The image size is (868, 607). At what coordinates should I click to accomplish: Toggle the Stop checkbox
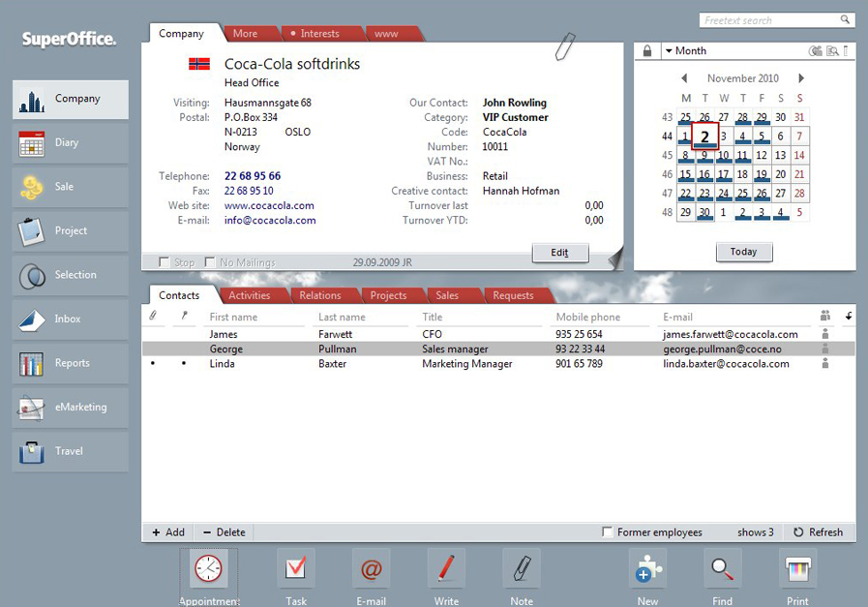click(164, 262)
